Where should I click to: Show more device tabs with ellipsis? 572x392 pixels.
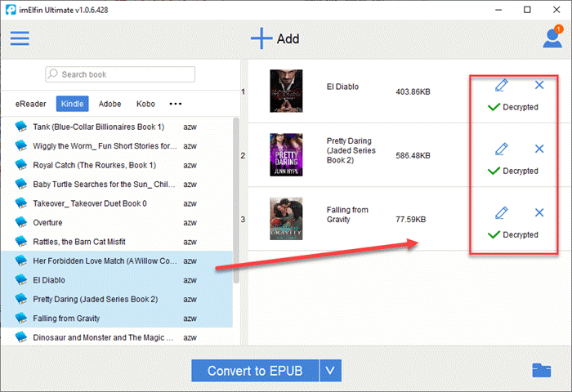click(176, 104)
